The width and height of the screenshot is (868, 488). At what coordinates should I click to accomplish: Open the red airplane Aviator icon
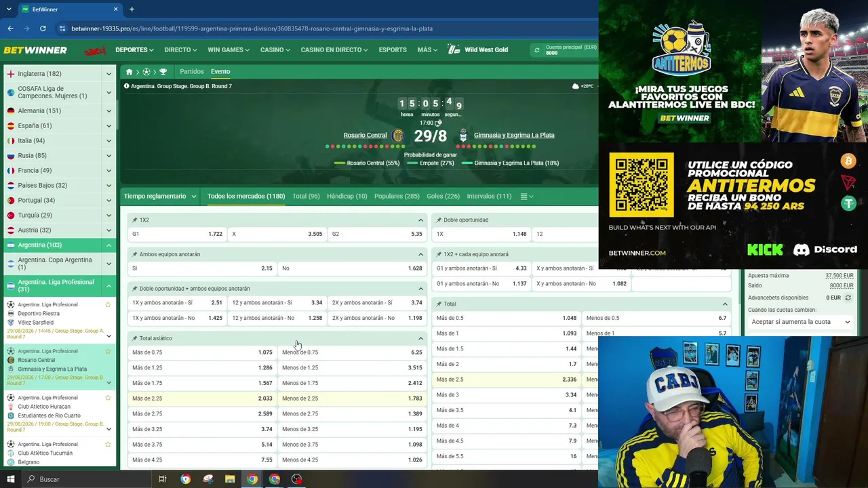click(95, 50)
